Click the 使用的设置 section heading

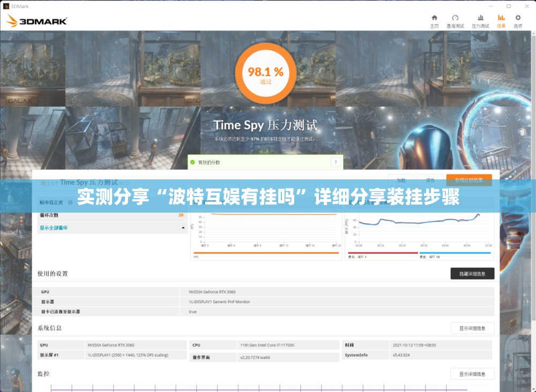(x=53, y=274)
